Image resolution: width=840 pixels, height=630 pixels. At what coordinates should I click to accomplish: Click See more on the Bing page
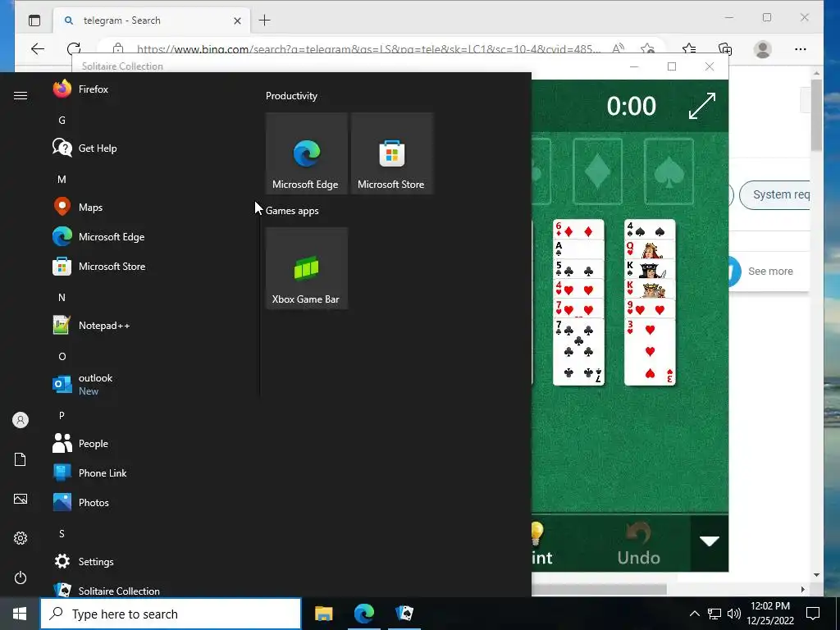(x=770, y=271)
